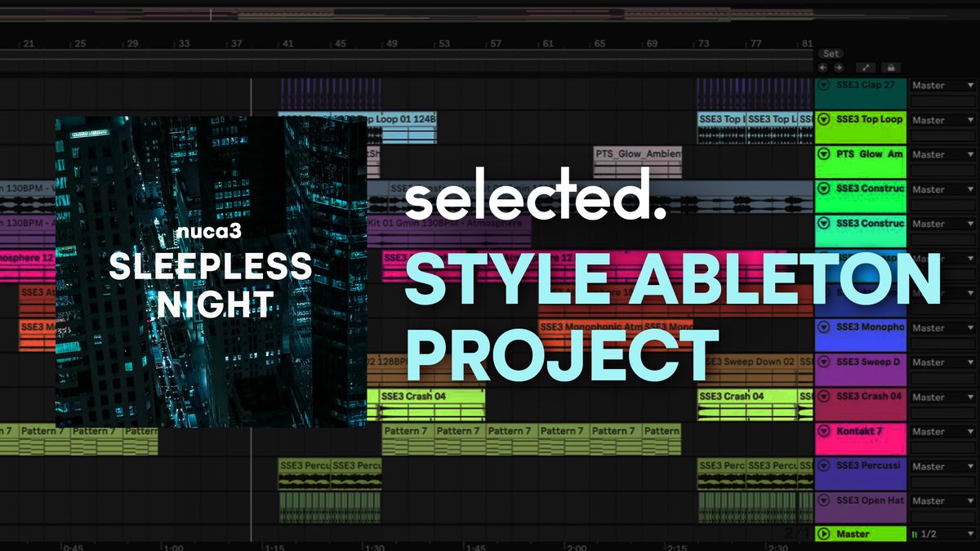Viewport: 980px width, 551px height.
Task: Select the SSE3 Open Hat track name
Action: (870, 500)
